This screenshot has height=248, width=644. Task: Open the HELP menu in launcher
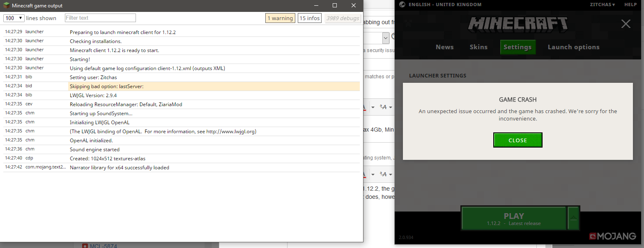point(630,5)
